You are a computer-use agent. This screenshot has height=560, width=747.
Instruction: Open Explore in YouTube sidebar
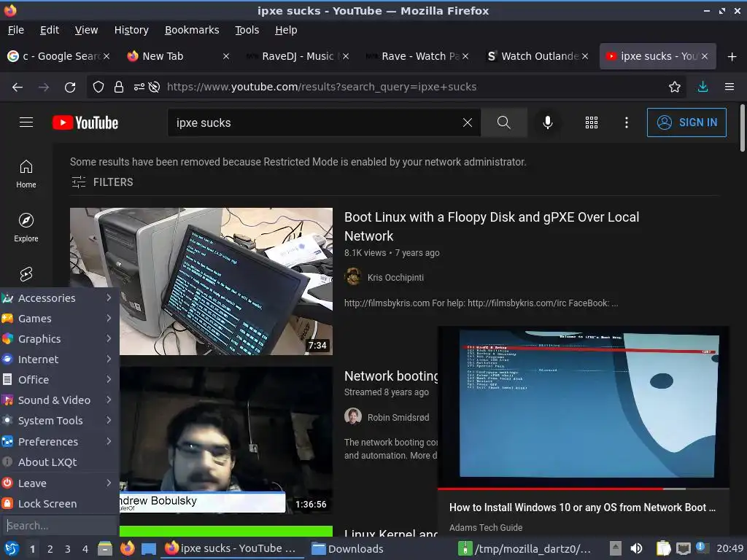tap(26, 227)
